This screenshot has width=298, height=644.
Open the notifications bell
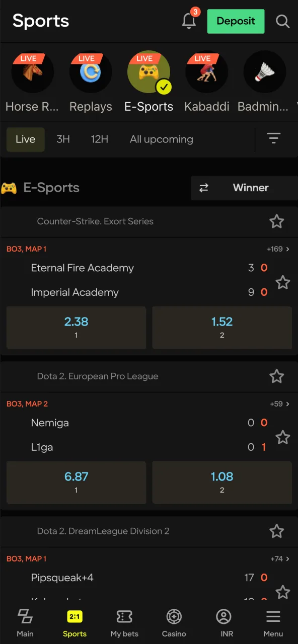pyautogui.click(x=189, y=21)
